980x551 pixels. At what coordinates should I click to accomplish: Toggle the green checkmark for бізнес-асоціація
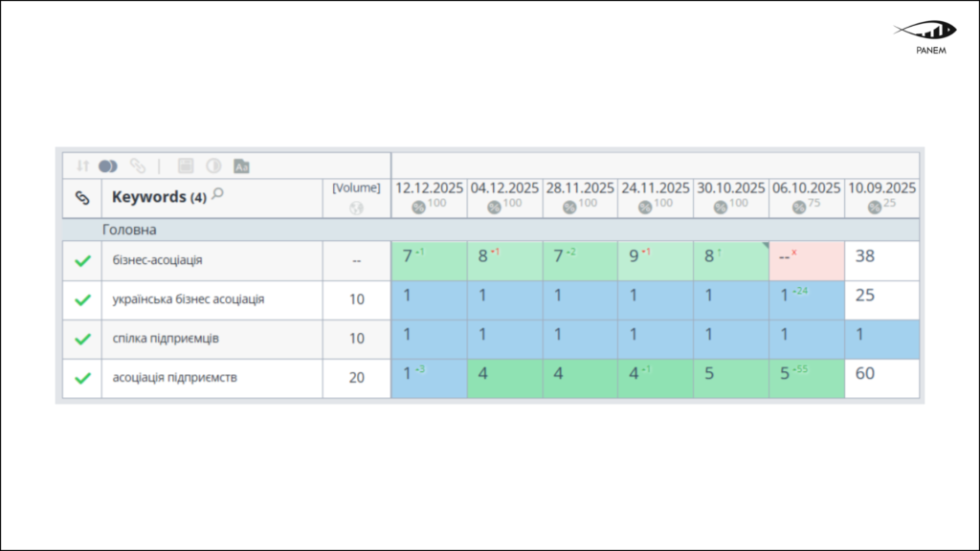click(x=81, y=259)
